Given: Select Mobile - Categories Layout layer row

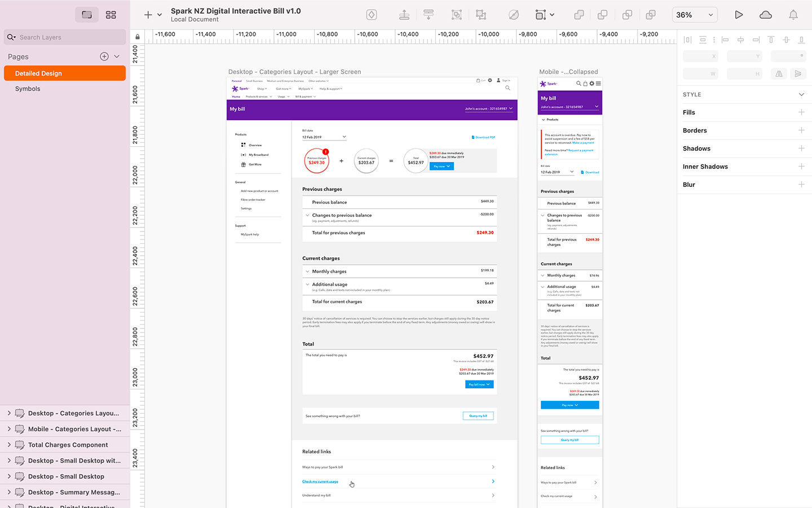Looking at the screenshot, I should click(65, 429).
